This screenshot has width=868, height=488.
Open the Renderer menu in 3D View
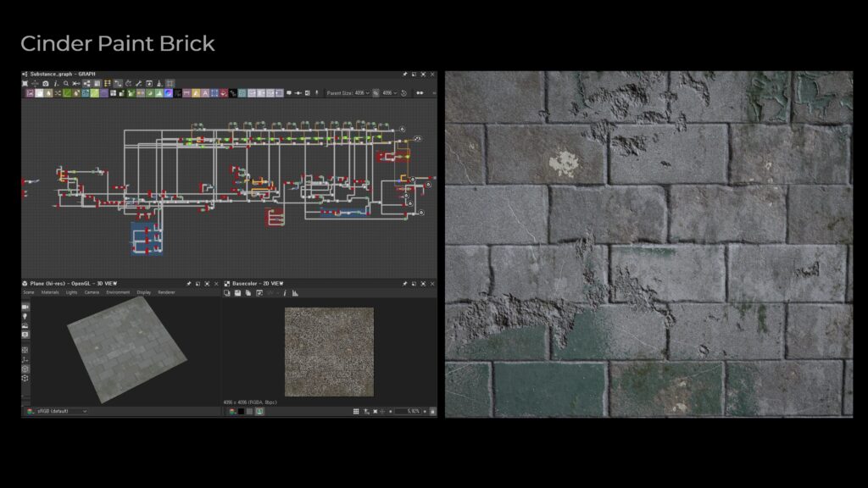click(x=167, y=292)
